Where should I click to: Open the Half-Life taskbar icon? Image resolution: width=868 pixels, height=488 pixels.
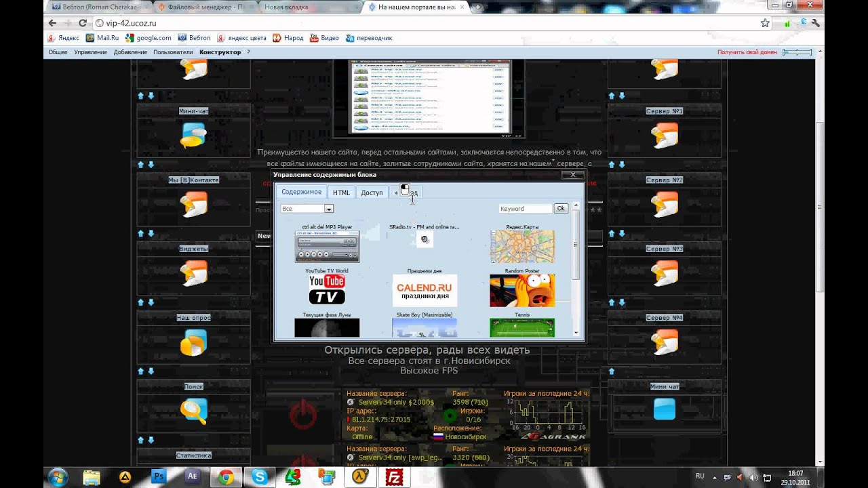tap(360, 477)
